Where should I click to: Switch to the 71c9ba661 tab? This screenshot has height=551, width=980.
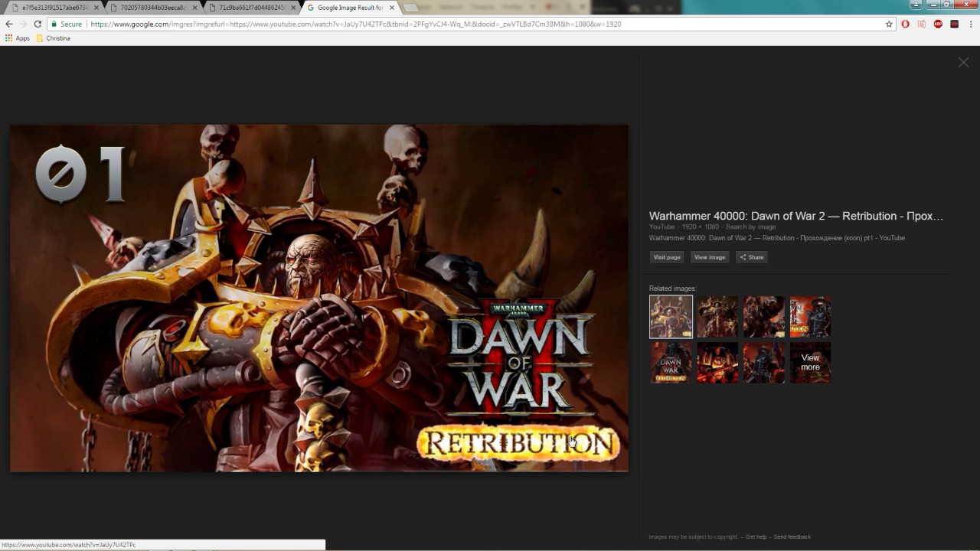click(251, 8)
